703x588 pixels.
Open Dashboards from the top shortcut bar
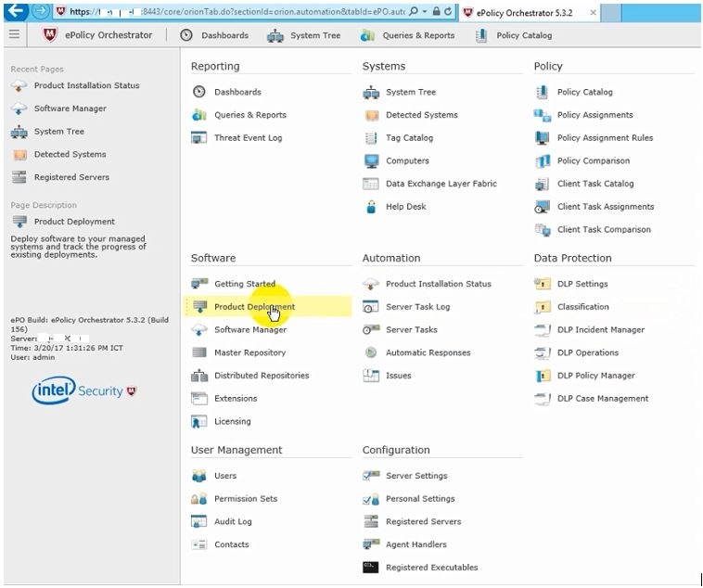[214, 35]
